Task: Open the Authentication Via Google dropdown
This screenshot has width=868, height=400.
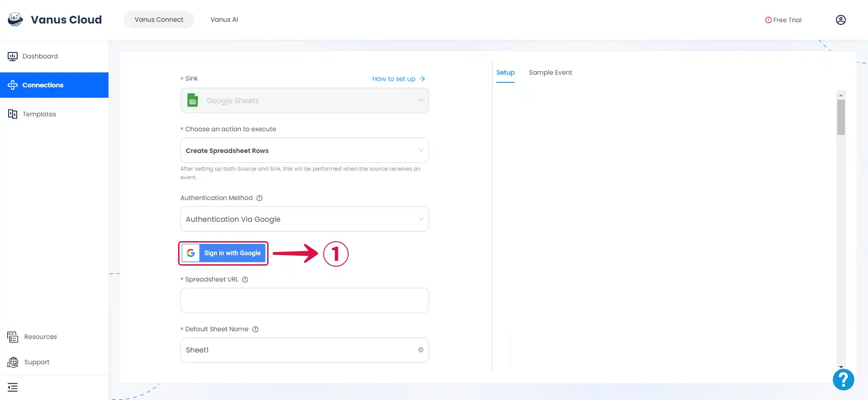Action: coord(304,219)
